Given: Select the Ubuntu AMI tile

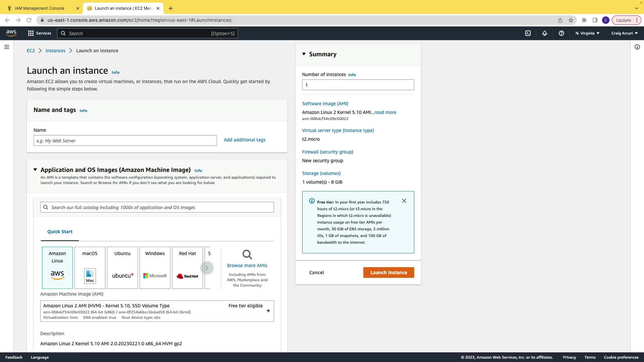Looking at the screenshot, I should (122, 268).
